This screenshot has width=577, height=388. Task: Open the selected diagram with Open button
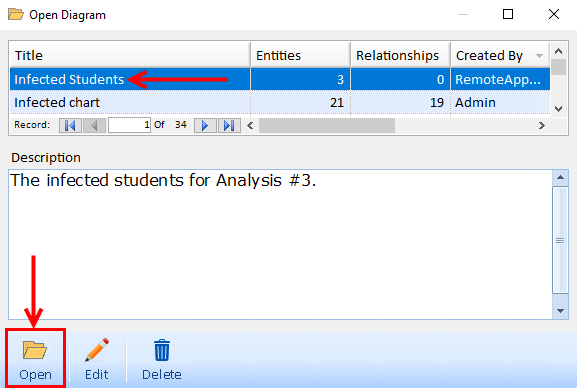35,359
